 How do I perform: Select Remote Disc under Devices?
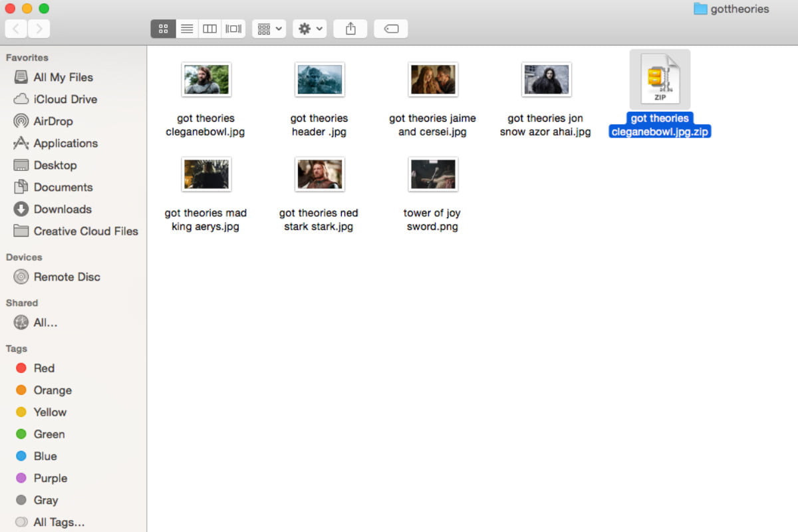pyautogui.click(x=66, y=277)
